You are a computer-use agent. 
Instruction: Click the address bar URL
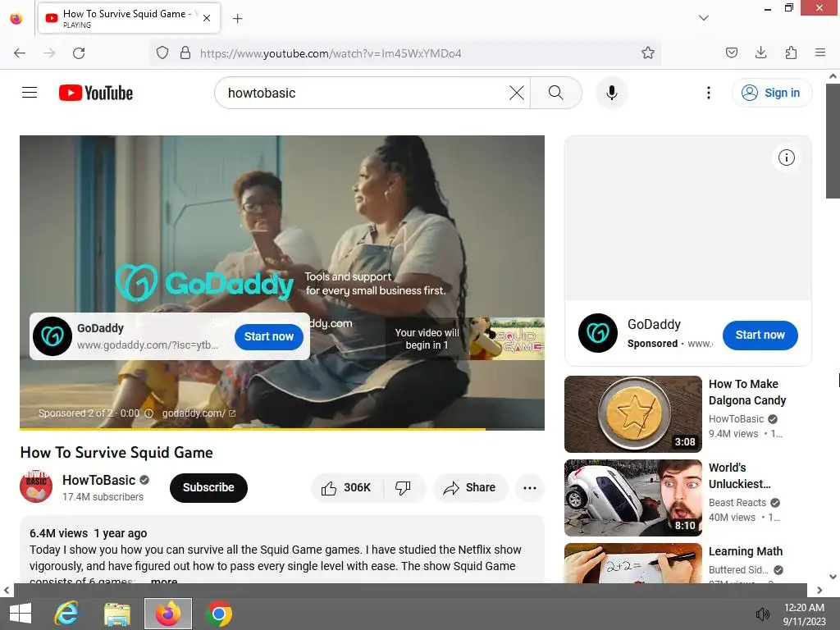click(x=331, y=53)
